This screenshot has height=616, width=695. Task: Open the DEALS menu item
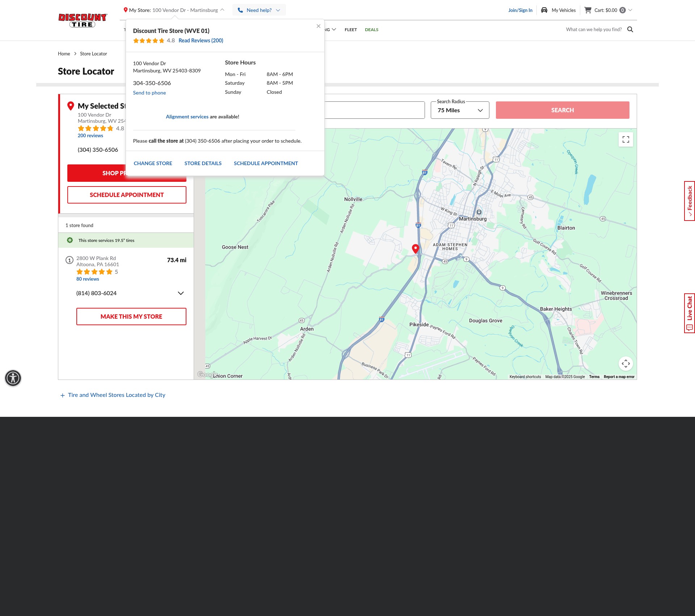point(371,30)
